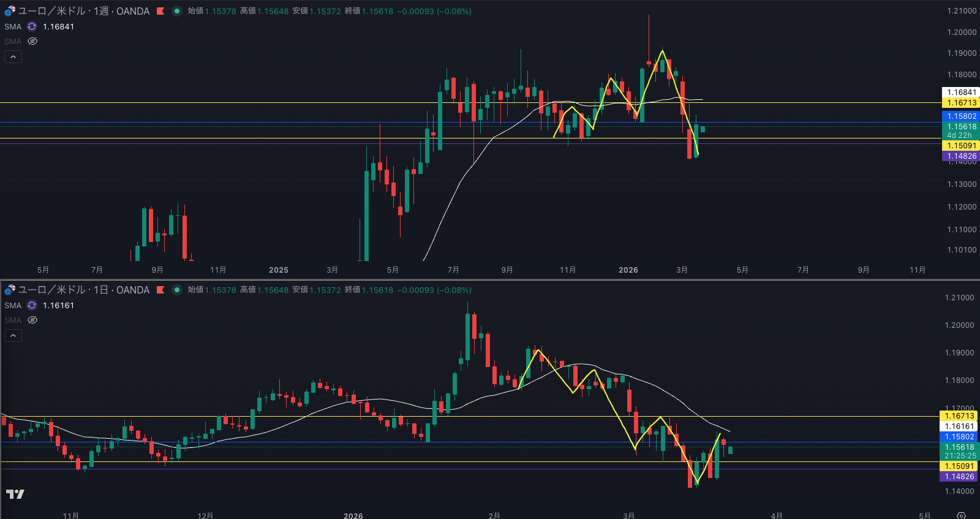
Task: Collapse the indicator legend on weekly chart
Action: [x=13, y=56]
